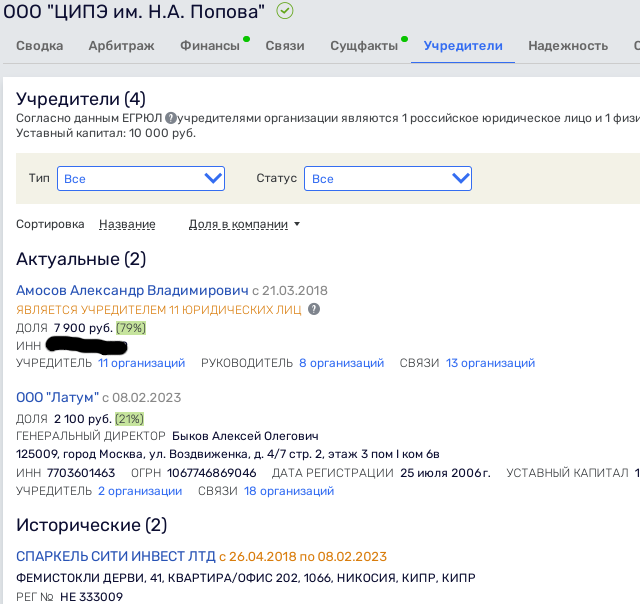Click the Латум address on Воздвиженка
The image size is (640, 604).
227,454
